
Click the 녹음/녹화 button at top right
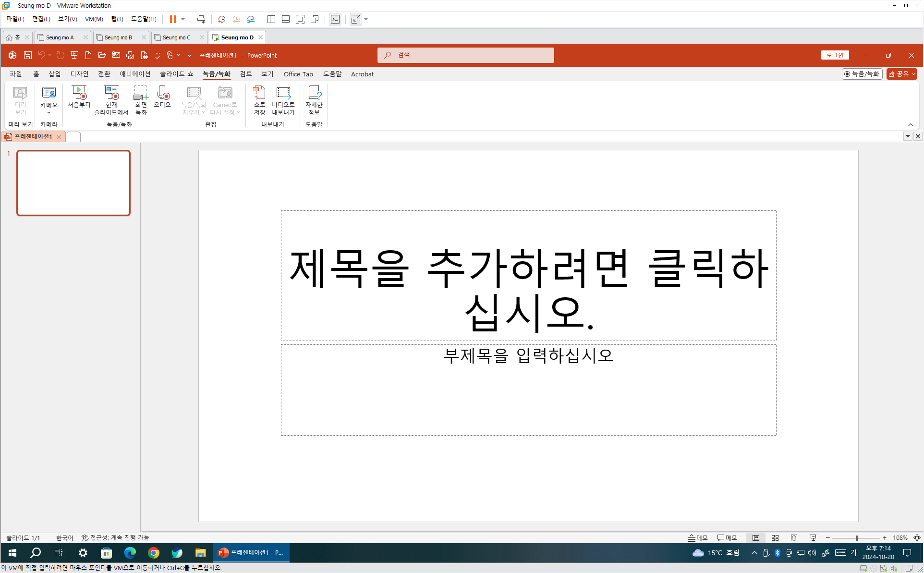point(862,74)
